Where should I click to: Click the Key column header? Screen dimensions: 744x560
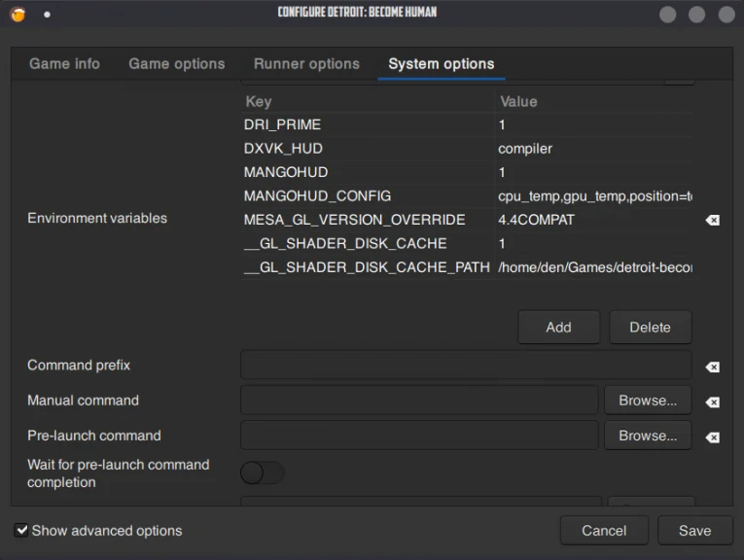point(259,101)
